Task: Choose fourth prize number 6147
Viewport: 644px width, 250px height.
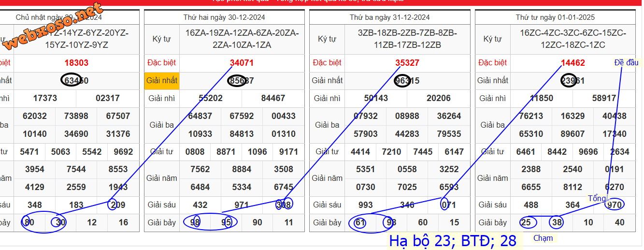Action: [454, 152]
